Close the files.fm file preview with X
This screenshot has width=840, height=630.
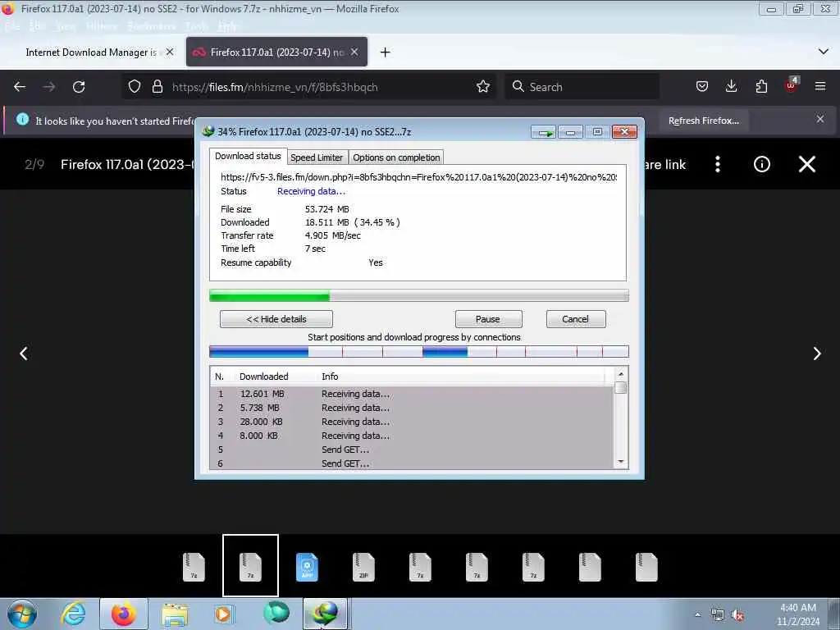pyautogui.click(x=807, y=164)
